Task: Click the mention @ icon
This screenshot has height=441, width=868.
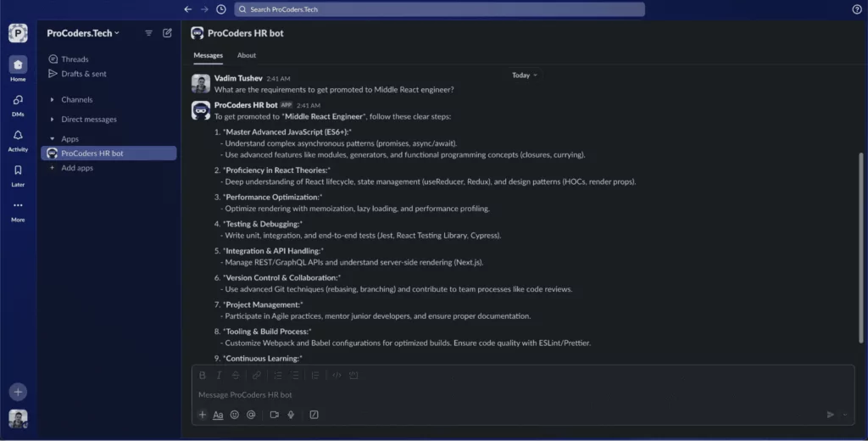Action: pos(251,415)
